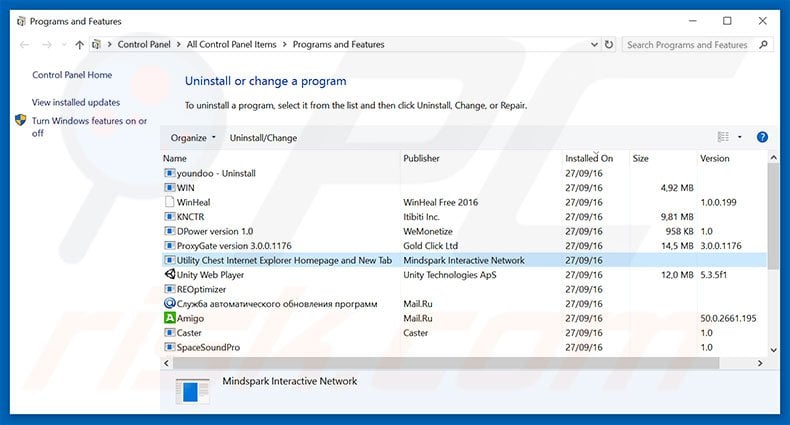Click WeMonetize publisher cell
Image resolution: width=790 pixels, height=425 pixels.
pos(428,232)
